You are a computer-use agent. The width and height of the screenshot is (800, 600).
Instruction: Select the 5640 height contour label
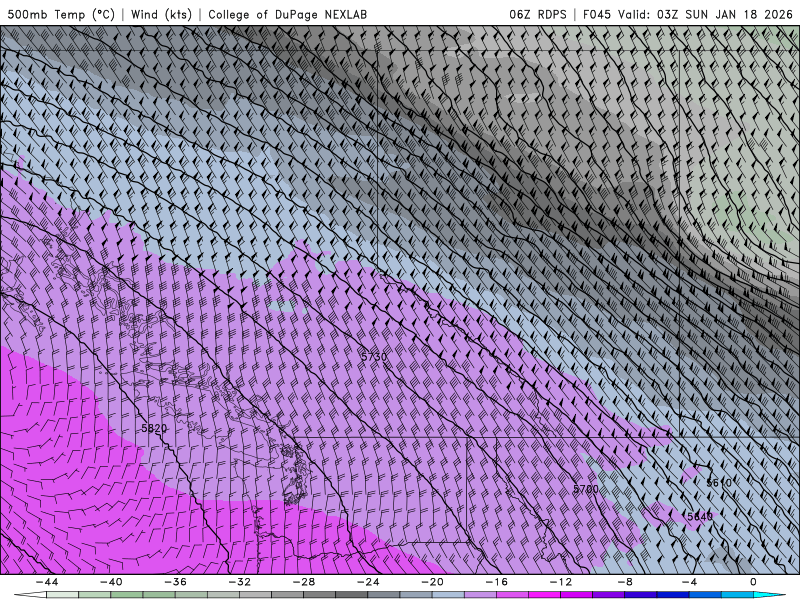700,517
